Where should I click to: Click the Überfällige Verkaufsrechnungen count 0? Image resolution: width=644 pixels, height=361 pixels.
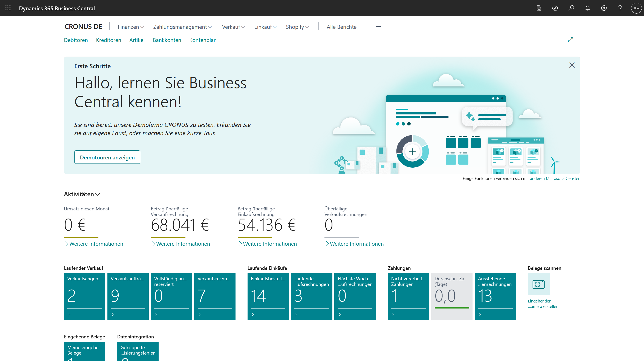point(329,225)
